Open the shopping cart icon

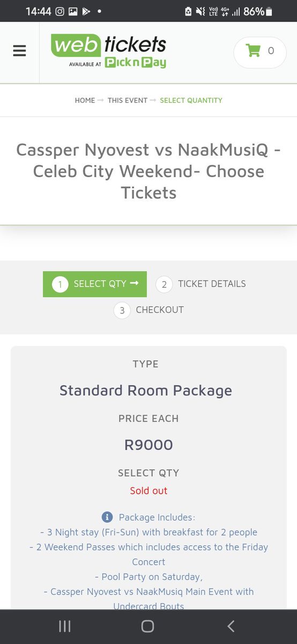253,51
